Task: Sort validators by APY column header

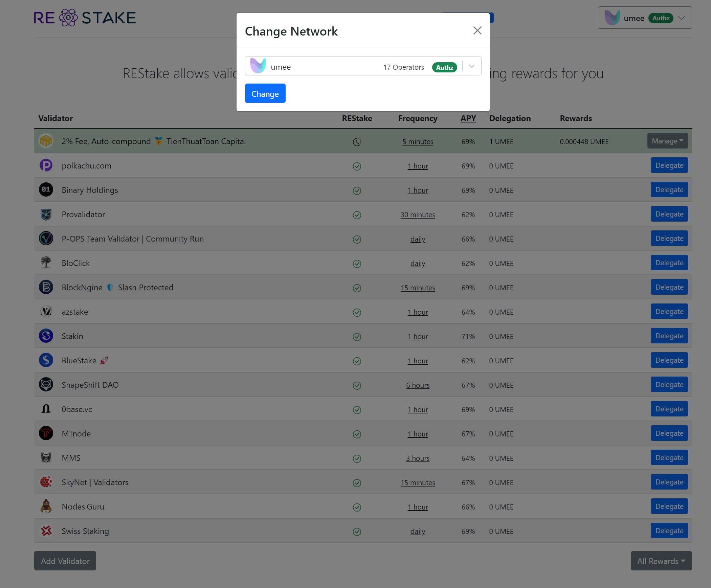Action: coord(468,118)
